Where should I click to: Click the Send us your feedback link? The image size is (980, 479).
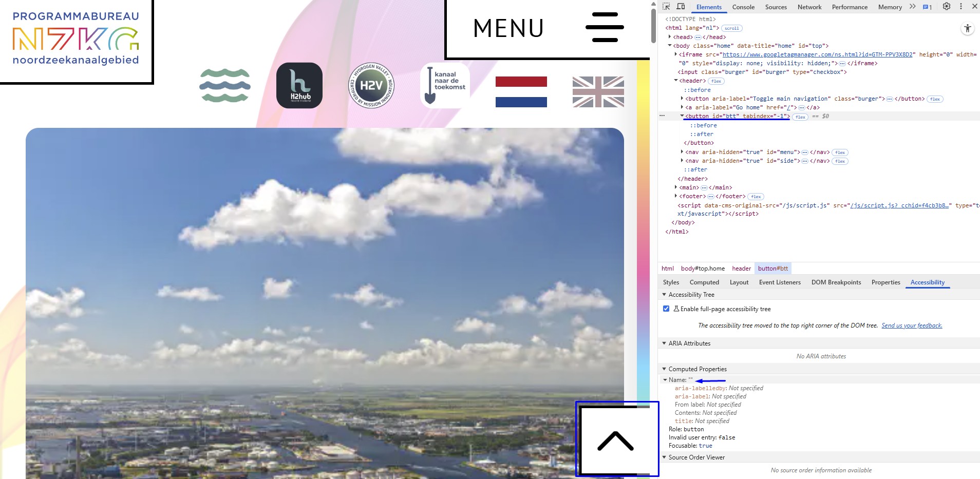(912, 325)
